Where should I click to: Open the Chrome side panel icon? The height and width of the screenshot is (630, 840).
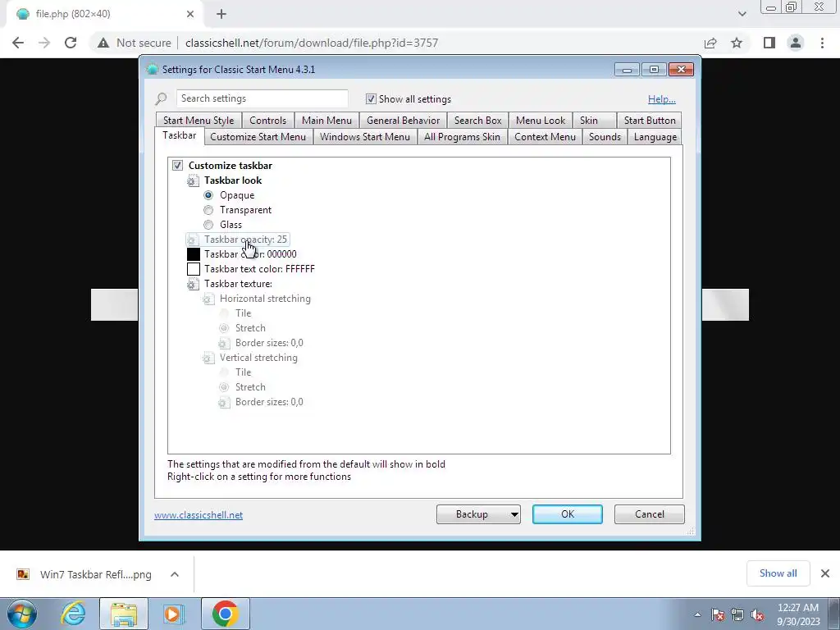point(769,43)
